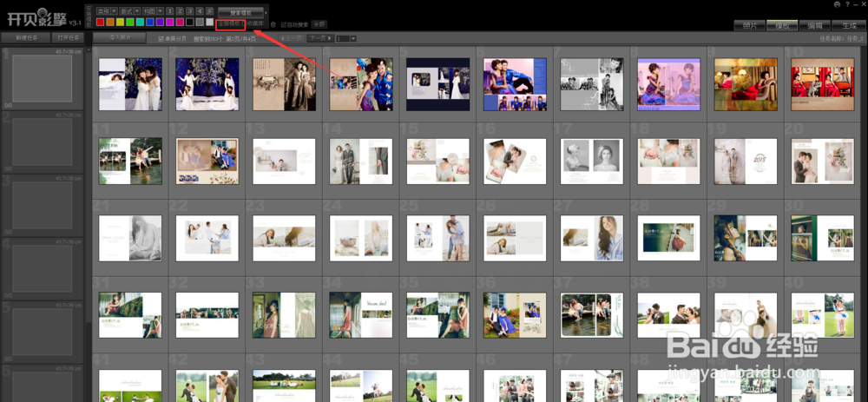
Task: Pick the magenta color swatch
Action: tap(170, 23)
